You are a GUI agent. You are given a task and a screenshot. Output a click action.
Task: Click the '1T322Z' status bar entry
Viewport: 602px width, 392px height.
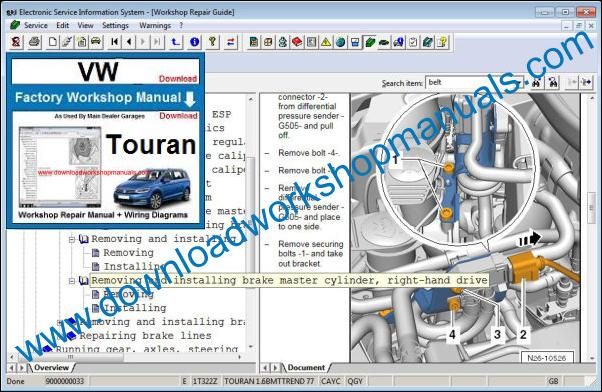pos(205,381)
